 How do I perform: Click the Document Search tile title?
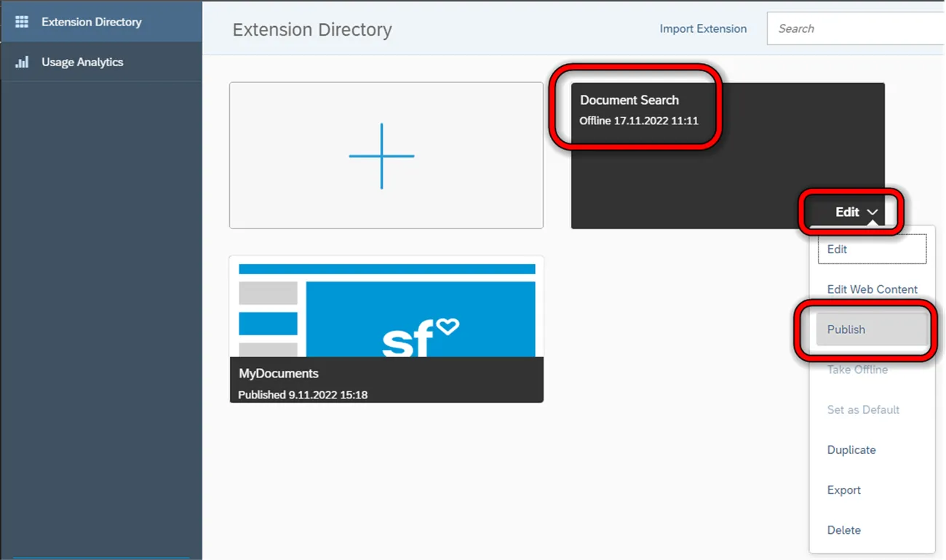[629, 100]
